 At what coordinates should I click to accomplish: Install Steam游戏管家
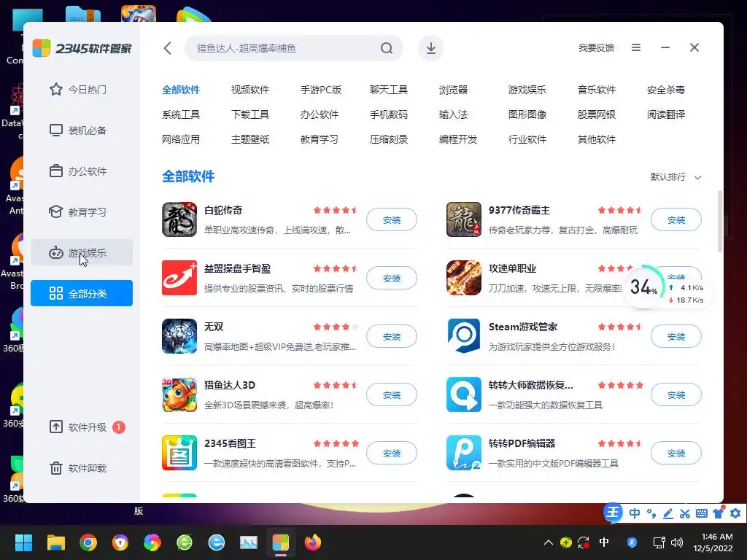(676, 337)
